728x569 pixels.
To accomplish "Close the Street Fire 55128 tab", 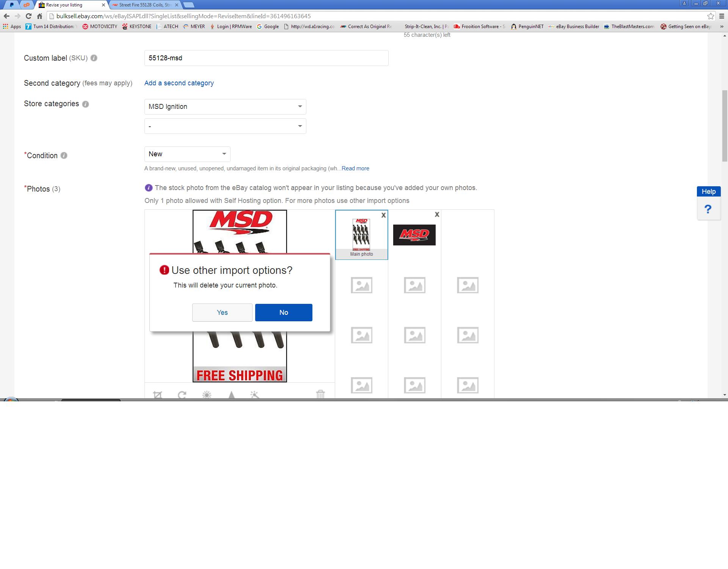I will click(177, 5).
